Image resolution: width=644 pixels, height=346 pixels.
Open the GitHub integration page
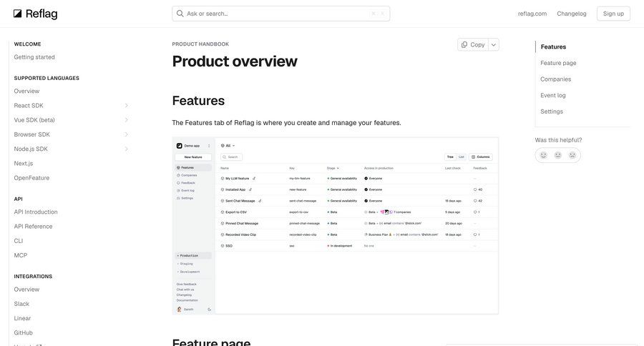coord(24,333)
